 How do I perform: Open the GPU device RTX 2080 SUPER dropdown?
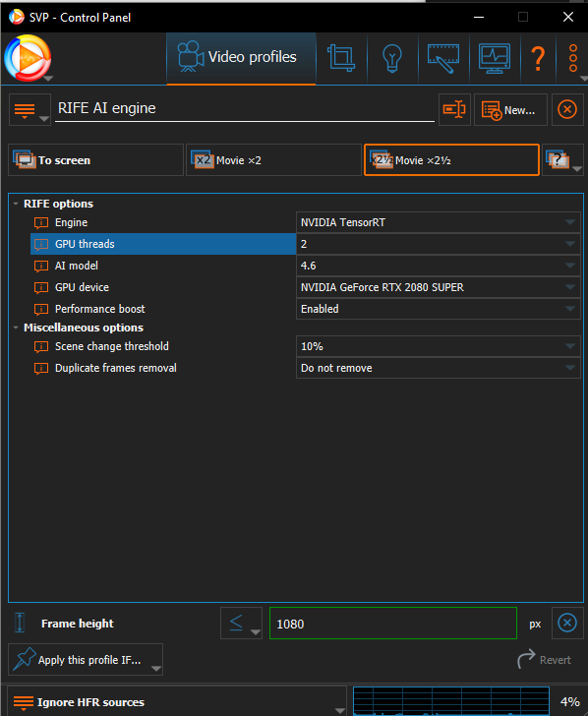tap(439, 287)
